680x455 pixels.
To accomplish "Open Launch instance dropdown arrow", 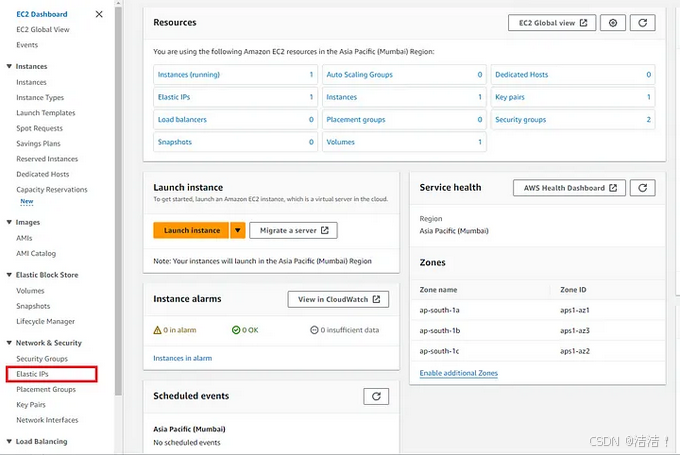I will (238, 230).
